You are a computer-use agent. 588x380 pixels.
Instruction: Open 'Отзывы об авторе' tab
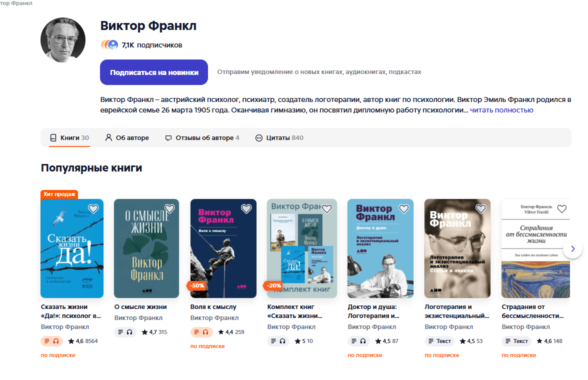(202, 137)
